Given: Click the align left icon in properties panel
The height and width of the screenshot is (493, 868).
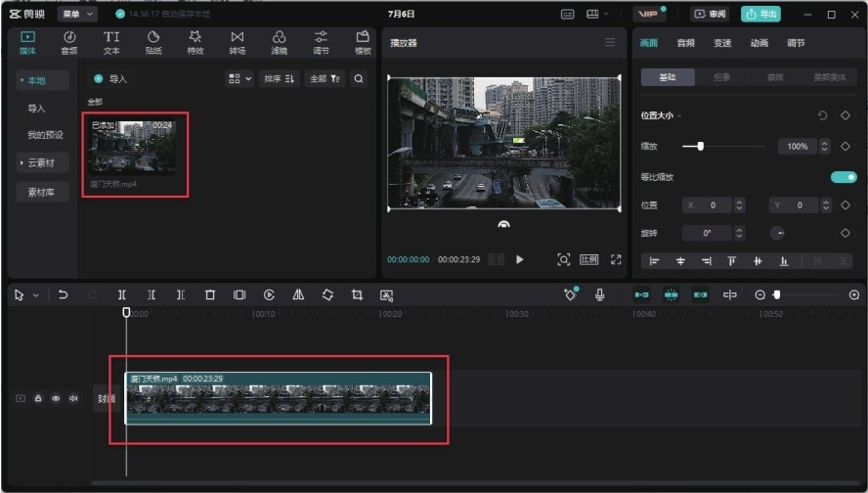Looking at the screenshot, I should click(654, 261).
